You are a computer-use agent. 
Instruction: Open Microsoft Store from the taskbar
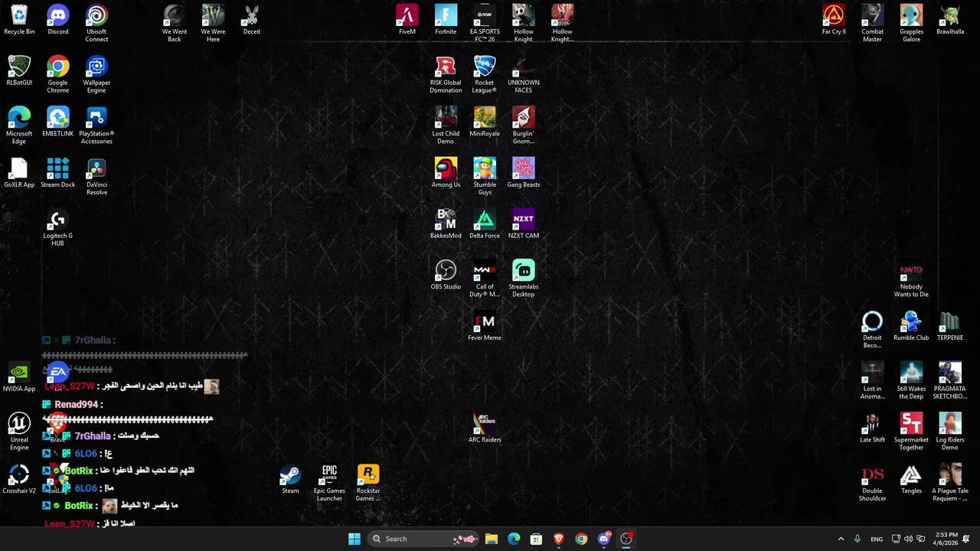(536, 539)
